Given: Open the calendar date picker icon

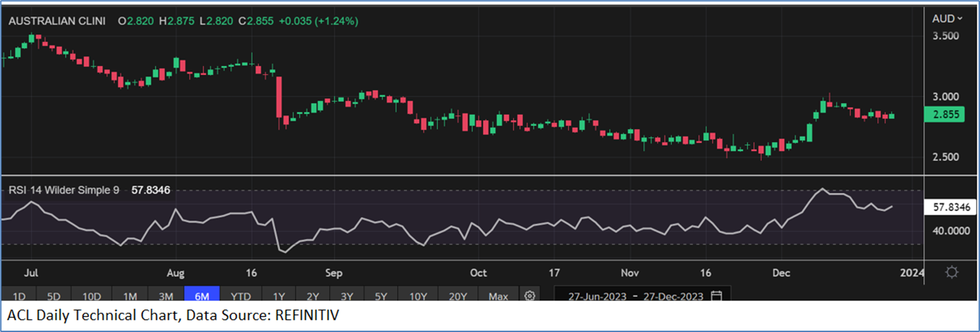Looking at the screenshot, I should pyautogui.click(x=717, y=296).
